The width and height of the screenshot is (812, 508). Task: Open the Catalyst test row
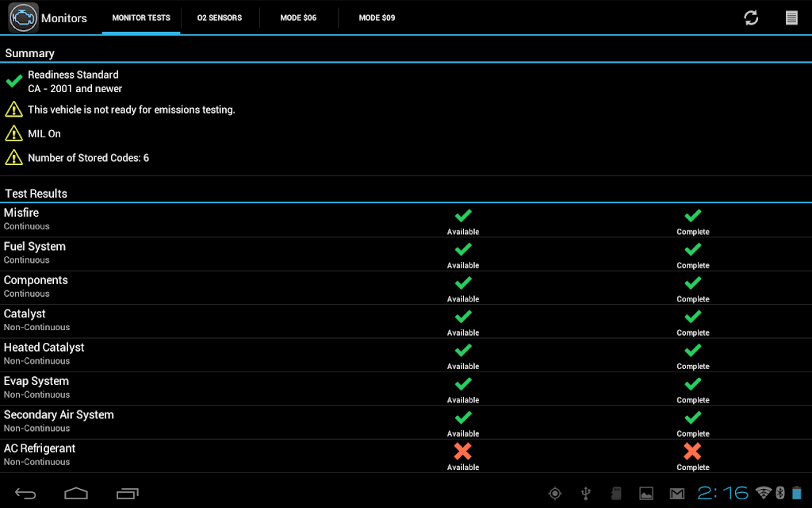[406, 321]
